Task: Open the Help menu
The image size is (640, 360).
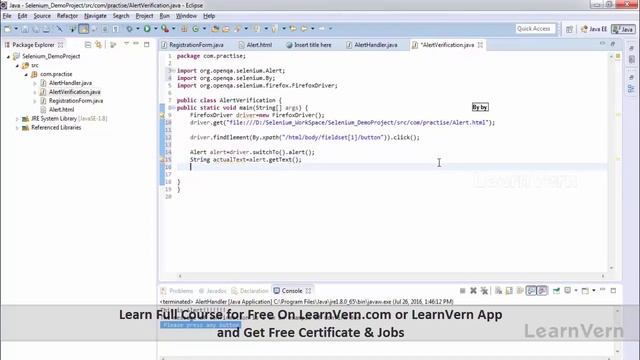Action: coord(209,16)
